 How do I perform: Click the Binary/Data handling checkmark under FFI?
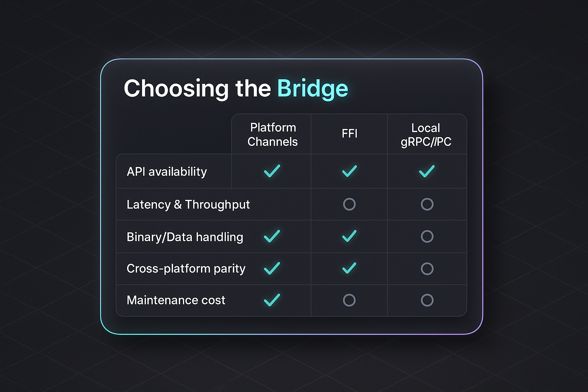350,236
